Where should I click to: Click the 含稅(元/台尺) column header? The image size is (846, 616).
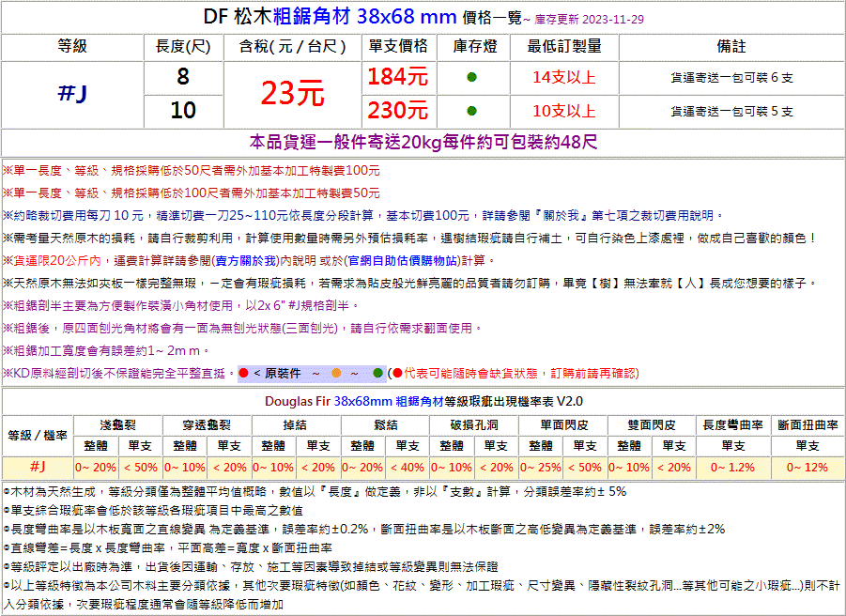pos(292,46)
